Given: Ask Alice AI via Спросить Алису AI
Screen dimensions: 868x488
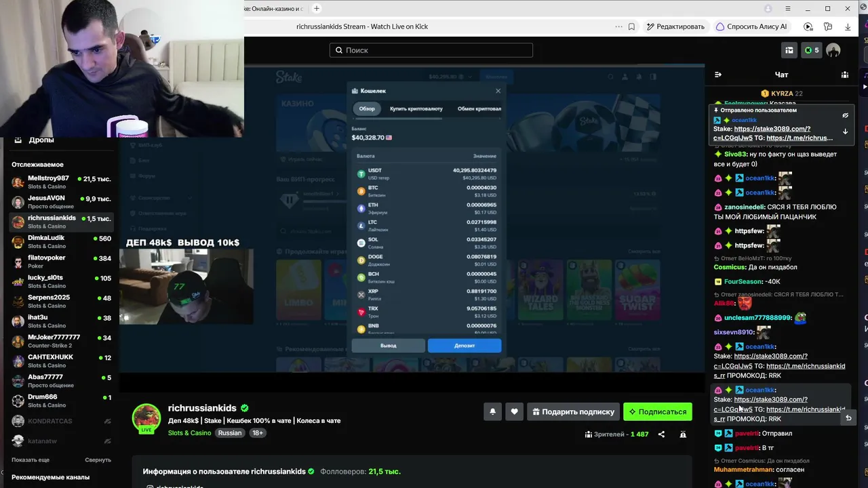Looking at the screenshot, I should [751, 26].
